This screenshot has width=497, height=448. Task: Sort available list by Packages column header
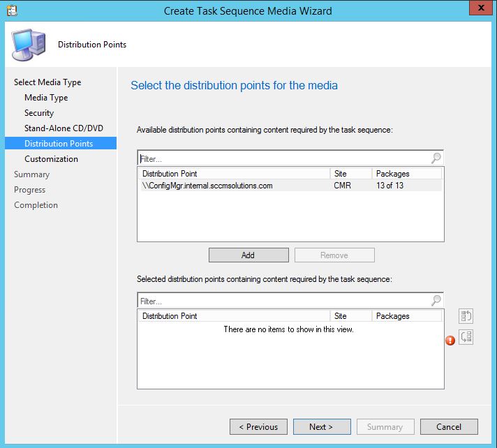pyautogui.click(x=406, y=174)
